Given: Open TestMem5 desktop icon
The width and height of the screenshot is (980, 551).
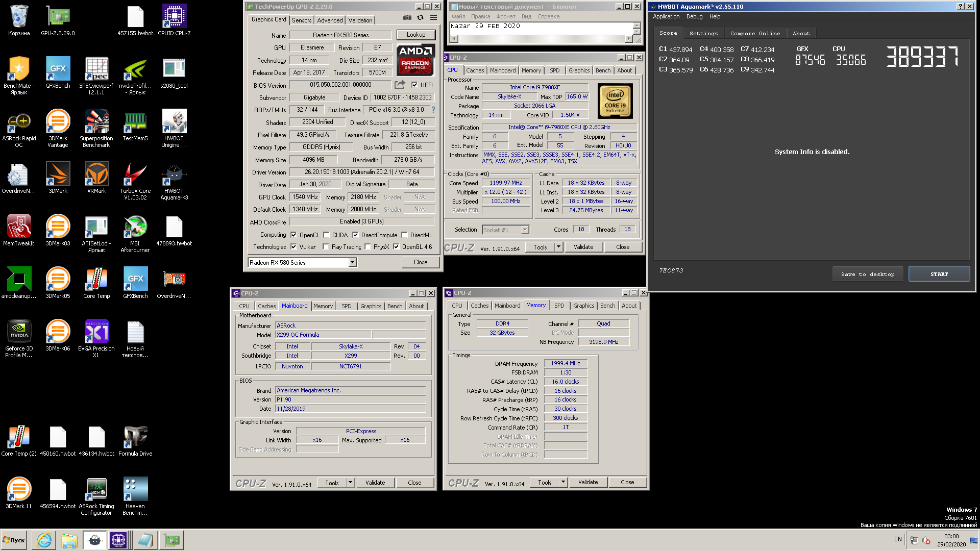Looking at the screenshot, I should point(135,125).
